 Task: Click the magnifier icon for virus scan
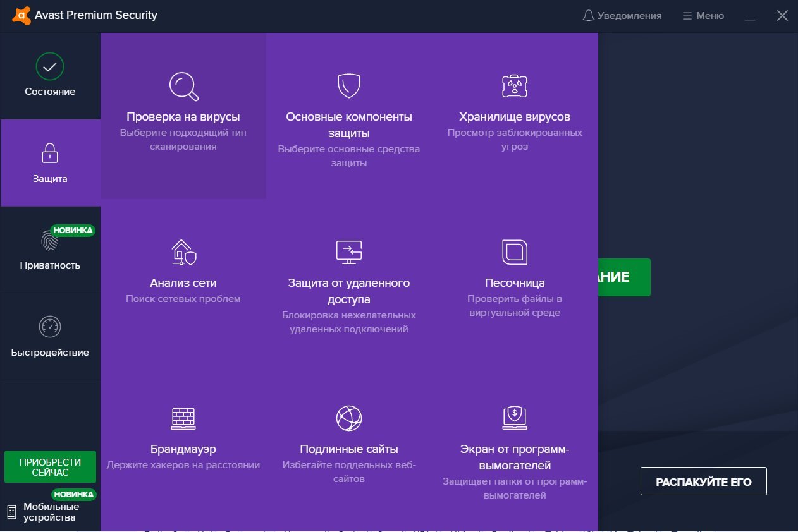point(183,87)
